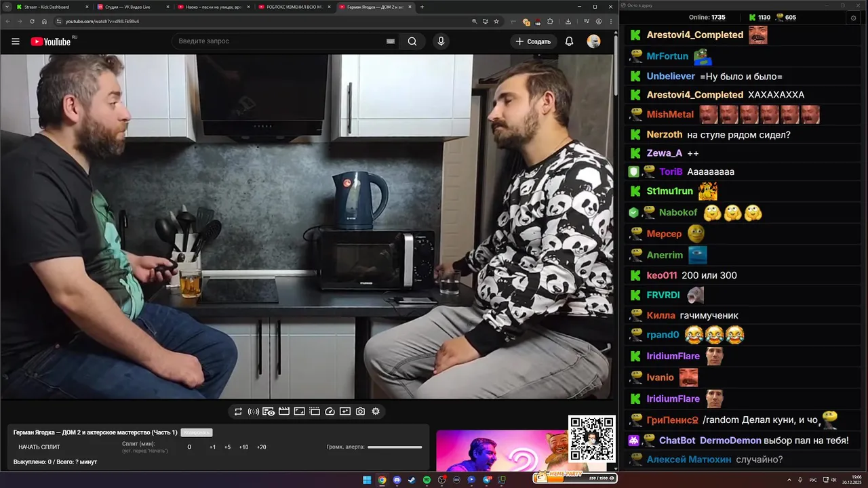Go to YouTube home via logo
The width and height of the screenshot is (868, 488).
(51, 41)
